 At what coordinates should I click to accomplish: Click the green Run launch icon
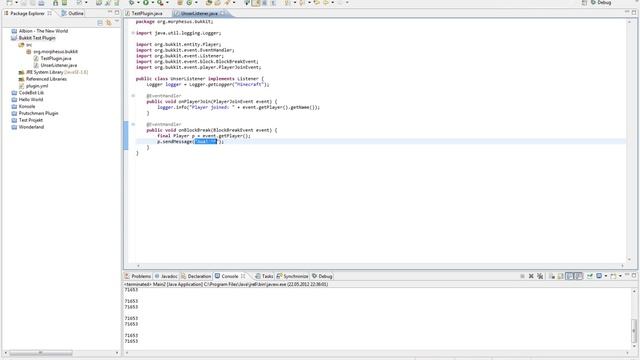point(146,2)
